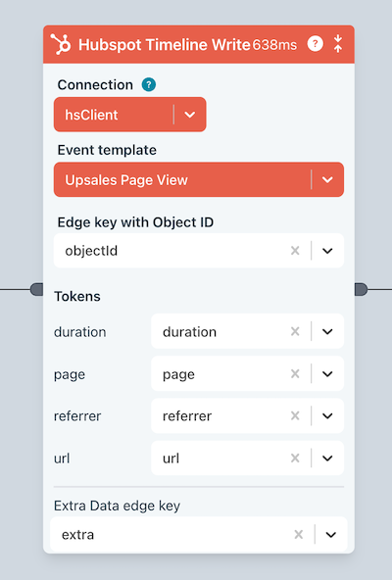The image size is (392, 580).
Task: Clear the objectId edge key value
Action: click(x=295, y=251)
